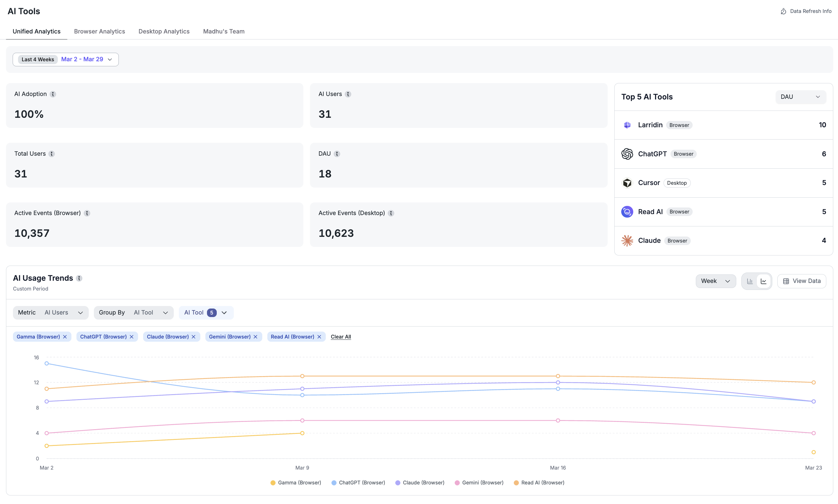Click the Claude starburst icon
Viewport: 838px width, 504px height.
point(627,240)
